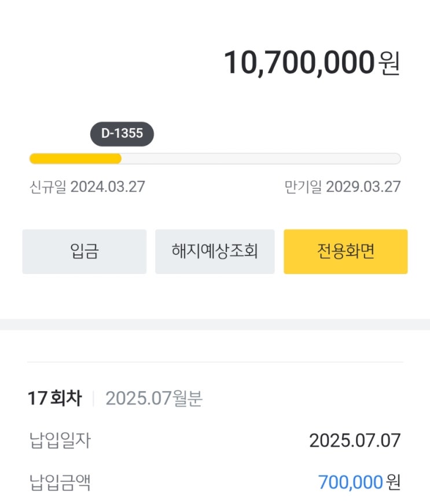Click the 2025.07월분 month label
The image size is (430, 504).
point(154,399)
